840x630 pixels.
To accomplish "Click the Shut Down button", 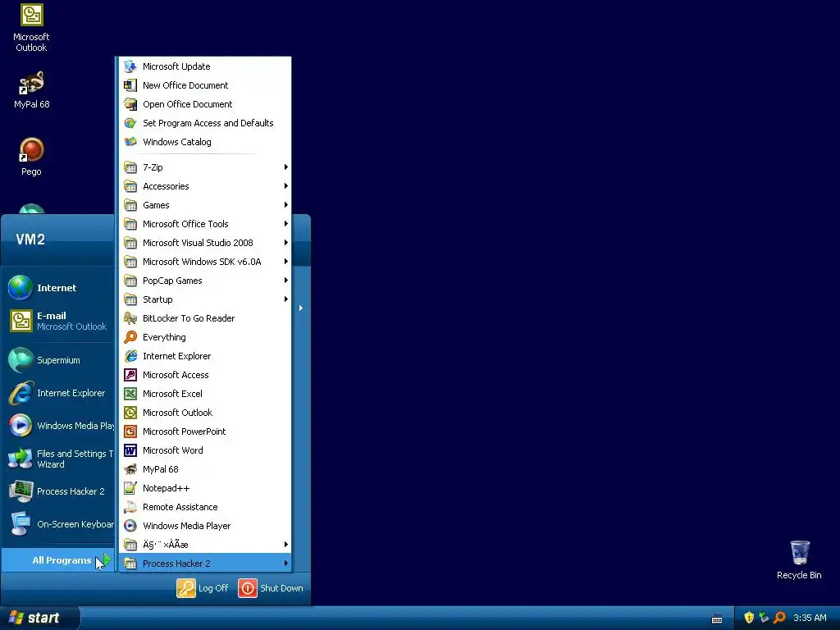I will coord(271,588).
